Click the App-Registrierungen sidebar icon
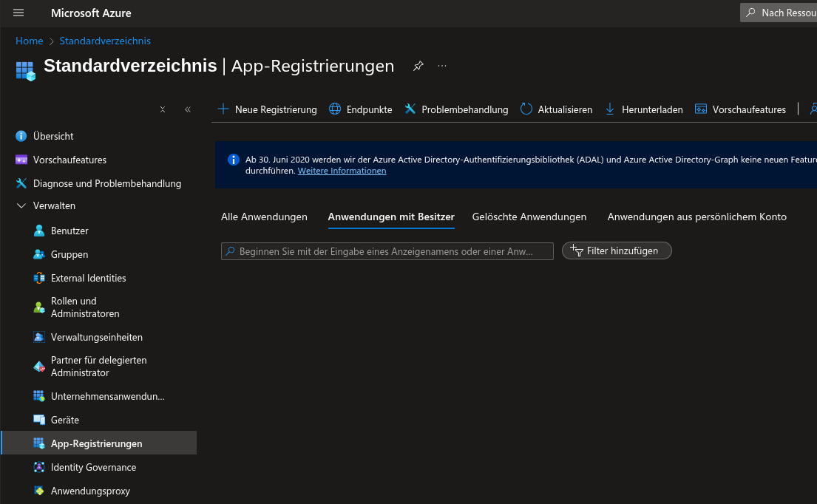Screen dimensions: 817x504 39,443
